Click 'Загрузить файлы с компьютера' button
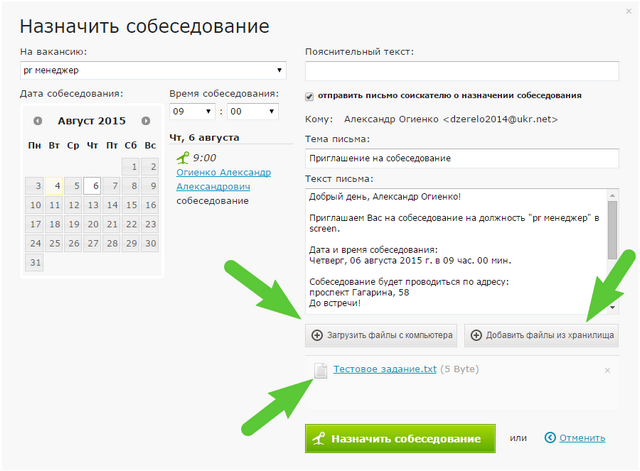 [381, 335]
